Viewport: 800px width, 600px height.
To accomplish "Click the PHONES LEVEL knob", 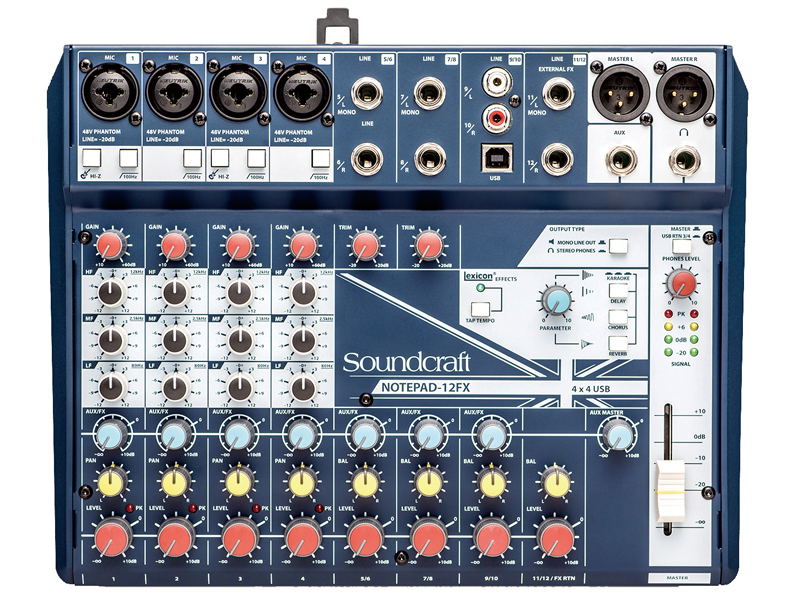I will click(x=682, y=283).
